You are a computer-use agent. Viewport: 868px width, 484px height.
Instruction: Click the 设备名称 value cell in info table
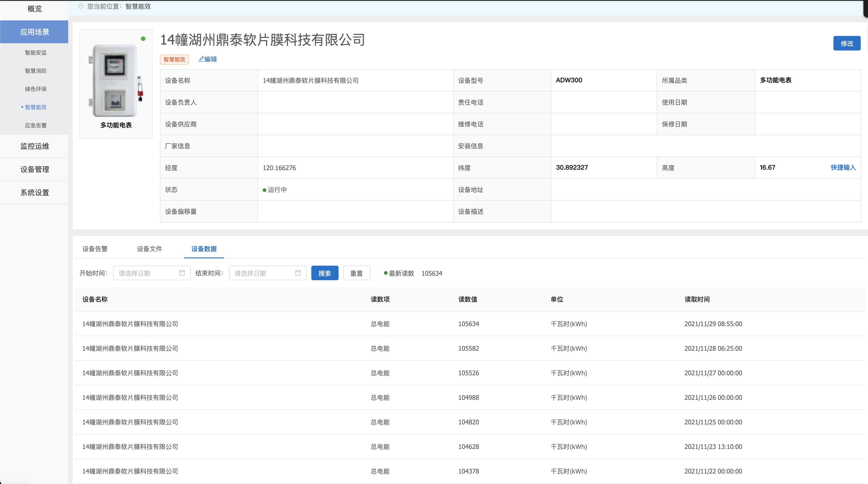(x=355, y=80)
